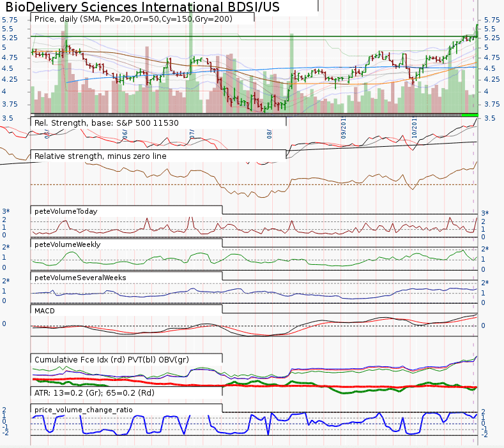Image resolution: width=504 pixels, height=448 pixels.
Task: Select 4.25 on the right price axis
Action: pos(492,79)
